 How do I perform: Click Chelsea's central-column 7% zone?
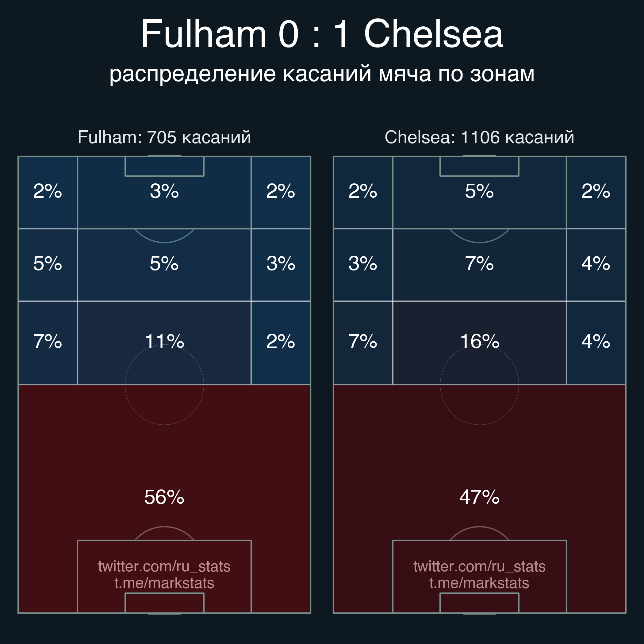(479, 263)
